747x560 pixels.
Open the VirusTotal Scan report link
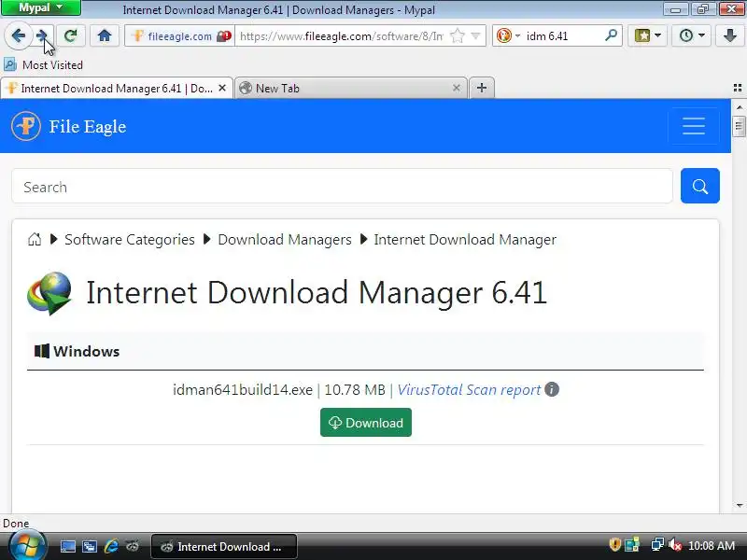coord(470,390)
